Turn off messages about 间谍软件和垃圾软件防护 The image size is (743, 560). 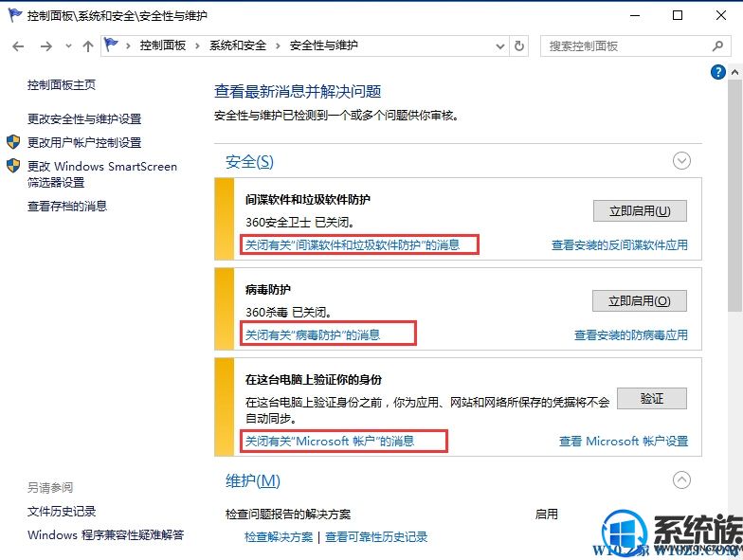[x=353, y=244]
